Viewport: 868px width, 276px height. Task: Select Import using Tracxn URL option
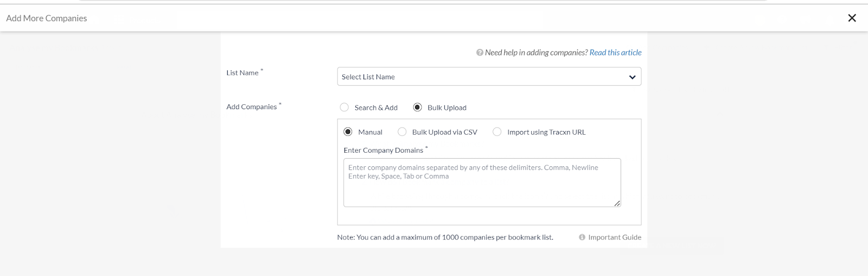click(x=497, y=132)
